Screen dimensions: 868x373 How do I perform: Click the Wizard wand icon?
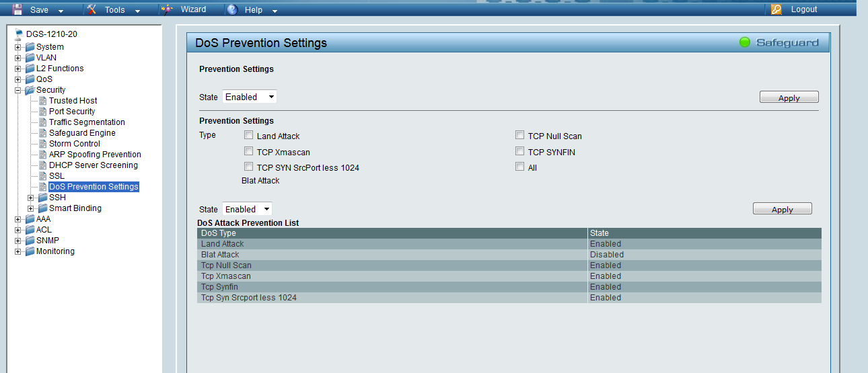(168, 9)
